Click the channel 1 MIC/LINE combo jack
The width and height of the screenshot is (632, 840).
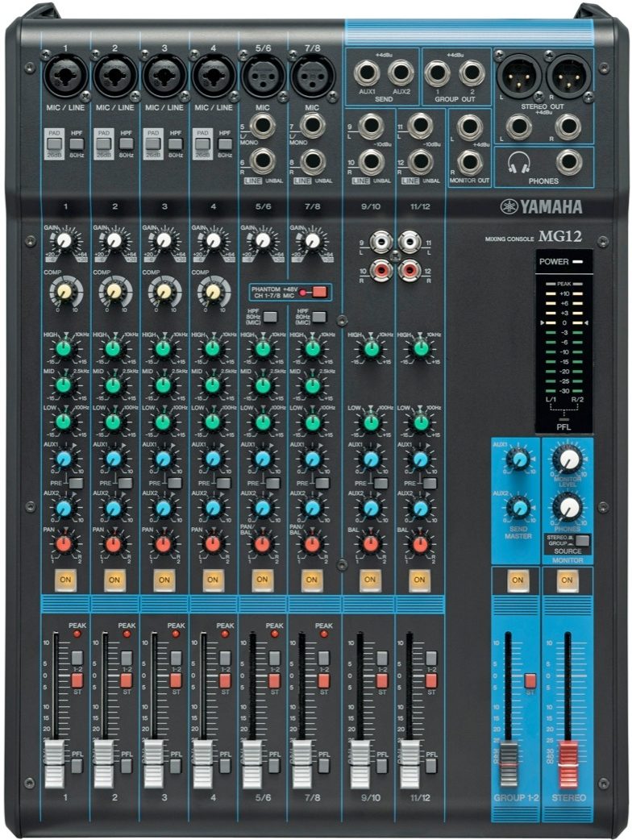click(x=65, y=76)
